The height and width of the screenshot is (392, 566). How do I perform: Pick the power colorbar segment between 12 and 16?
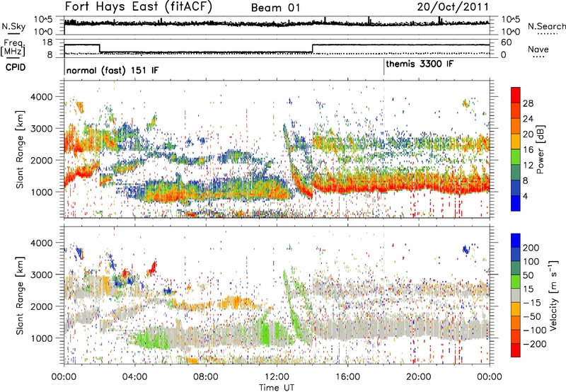point(516,157)
